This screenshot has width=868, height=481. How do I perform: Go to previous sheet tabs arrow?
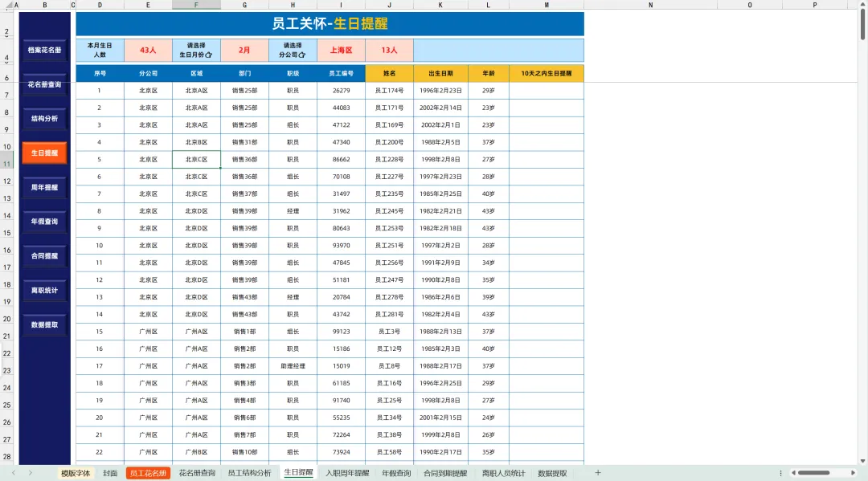coord(14,473)
